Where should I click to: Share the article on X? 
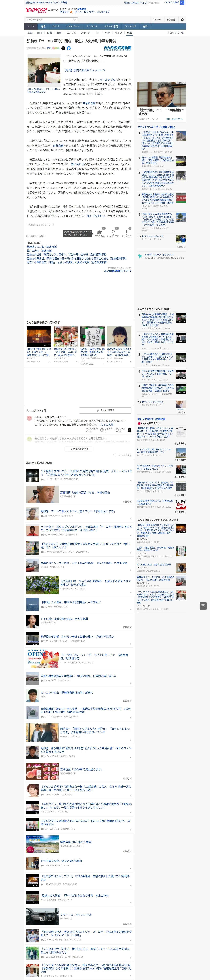click(x=63, y=48)
